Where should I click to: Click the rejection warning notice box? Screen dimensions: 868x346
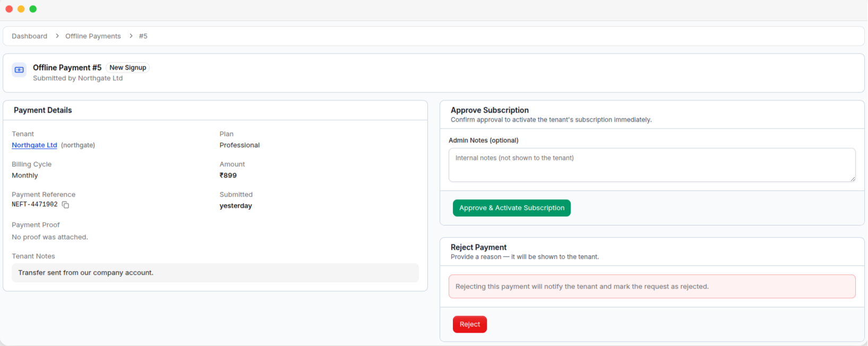652,286
